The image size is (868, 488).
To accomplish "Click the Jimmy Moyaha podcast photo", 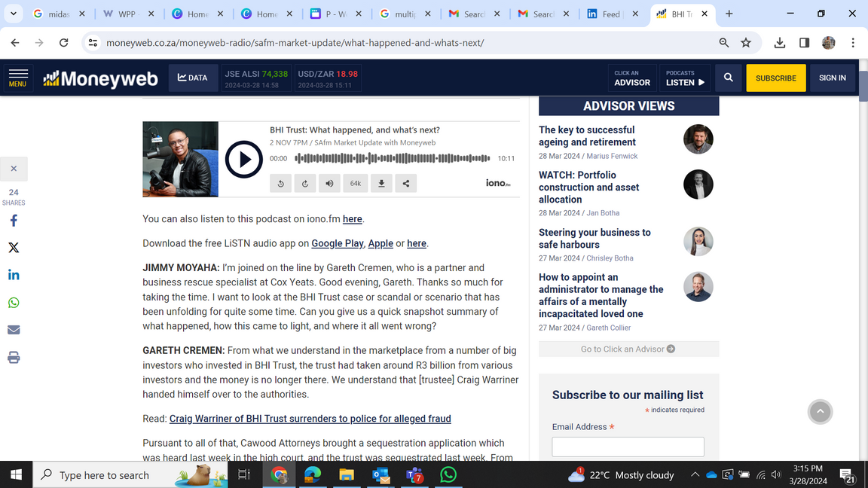I will (181, 160).
